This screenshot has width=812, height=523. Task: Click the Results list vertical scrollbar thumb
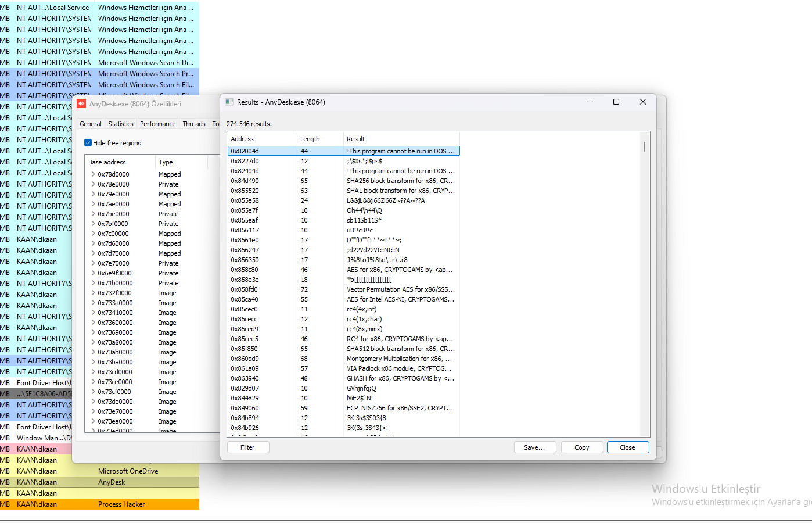645,146
